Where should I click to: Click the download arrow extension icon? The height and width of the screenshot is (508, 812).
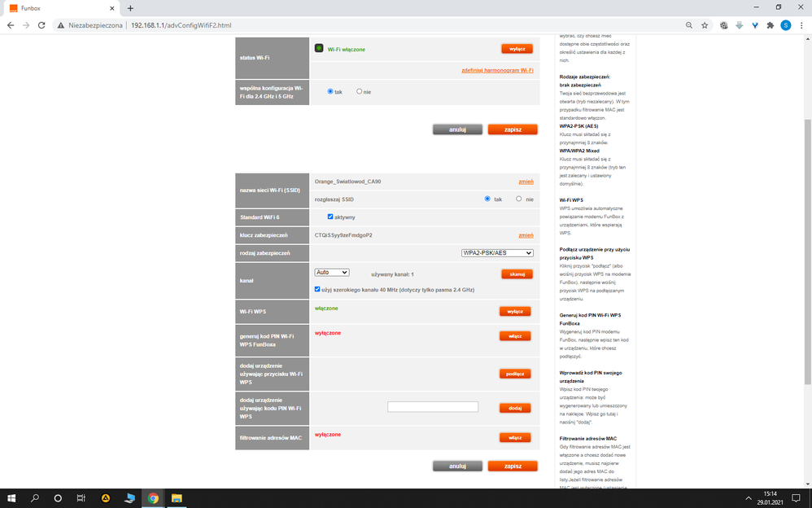click(x=739, y=25)
